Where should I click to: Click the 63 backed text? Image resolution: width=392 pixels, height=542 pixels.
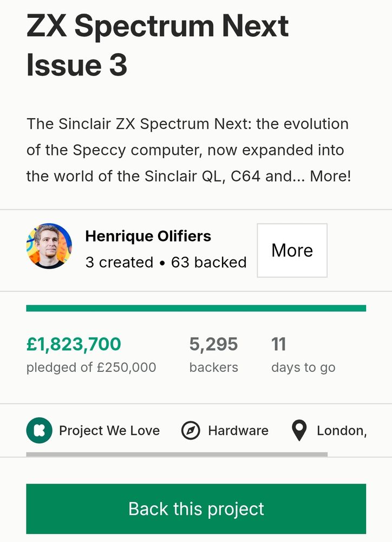pyautogui.click(x=208, y=262)
